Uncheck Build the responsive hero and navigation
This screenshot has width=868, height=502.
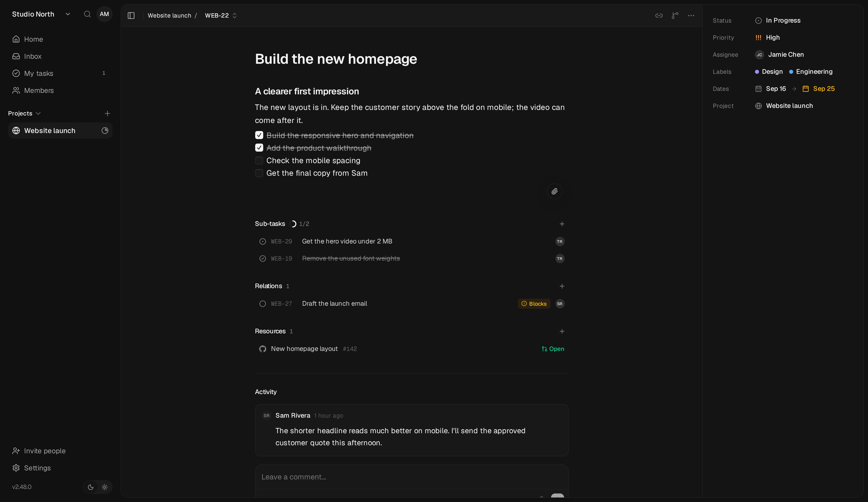(x=259, y=135)
